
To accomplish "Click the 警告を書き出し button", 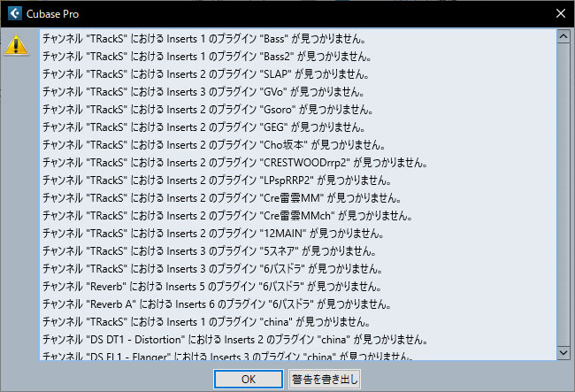I will click(325, 379).
